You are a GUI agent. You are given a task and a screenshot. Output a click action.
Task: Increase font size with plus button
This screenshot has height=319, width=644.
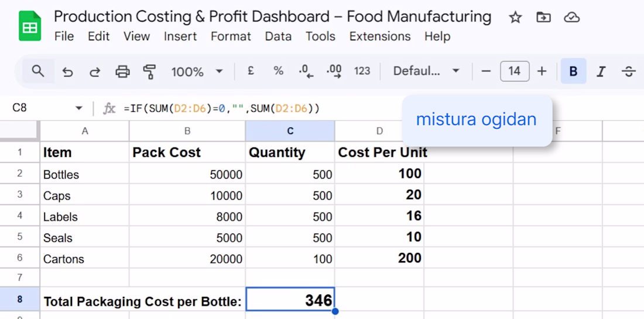542,71
